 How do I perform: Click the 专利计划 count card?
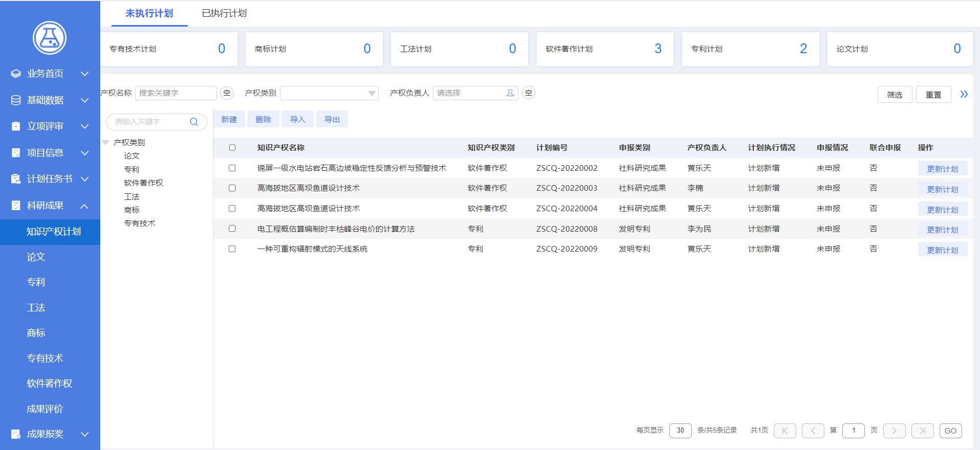[x=750, y=49]
